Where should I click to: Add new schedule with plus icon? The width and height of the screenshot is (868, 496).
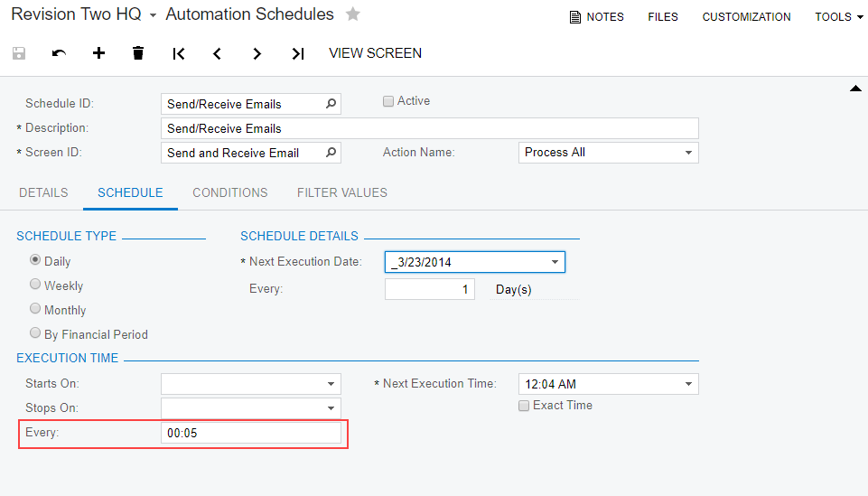99,53
